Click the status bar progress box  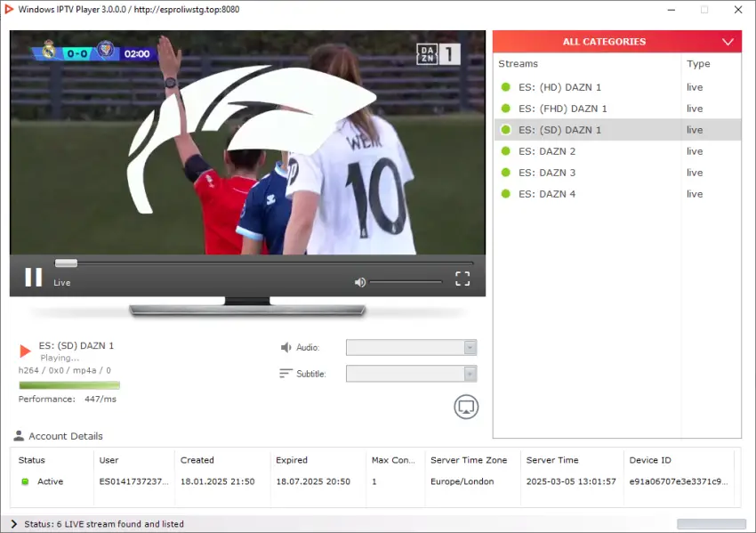coord(712,524)
